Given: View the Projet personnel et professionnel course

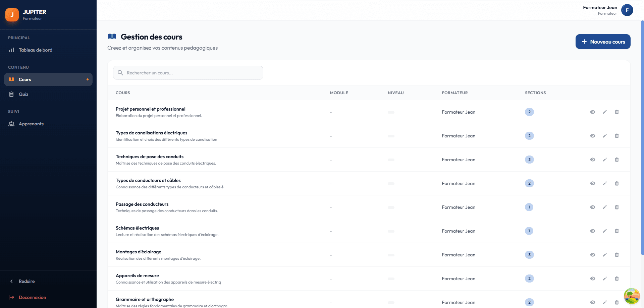Looking at the screenshot, I should click(593, 112).
